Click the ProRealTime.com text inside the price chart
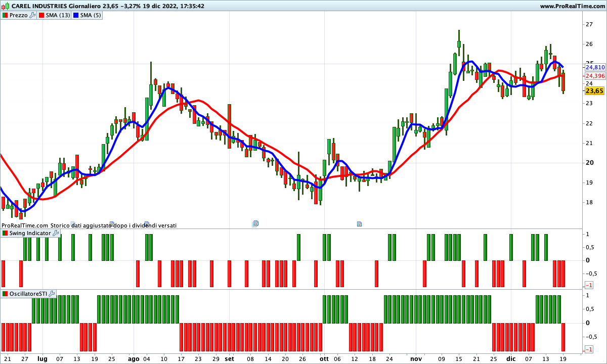This screenshot has height=364, width=607. click(x=24, y=225)
